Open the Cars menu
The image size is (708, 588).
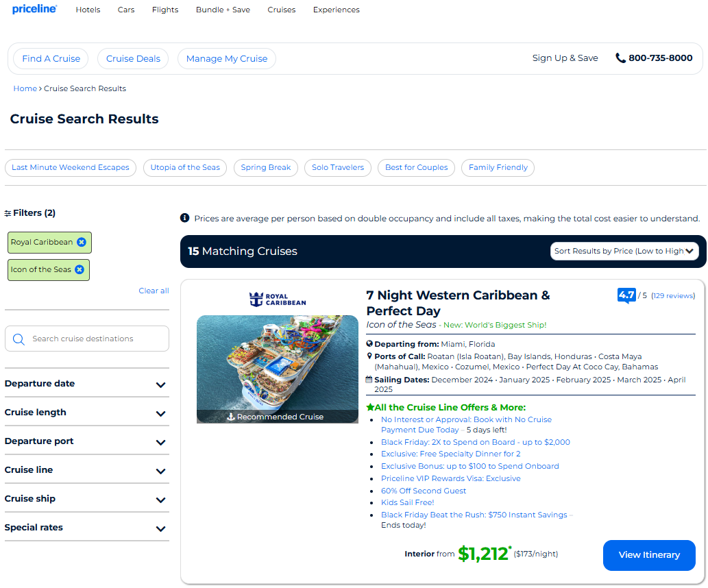[x=126, y=10]
